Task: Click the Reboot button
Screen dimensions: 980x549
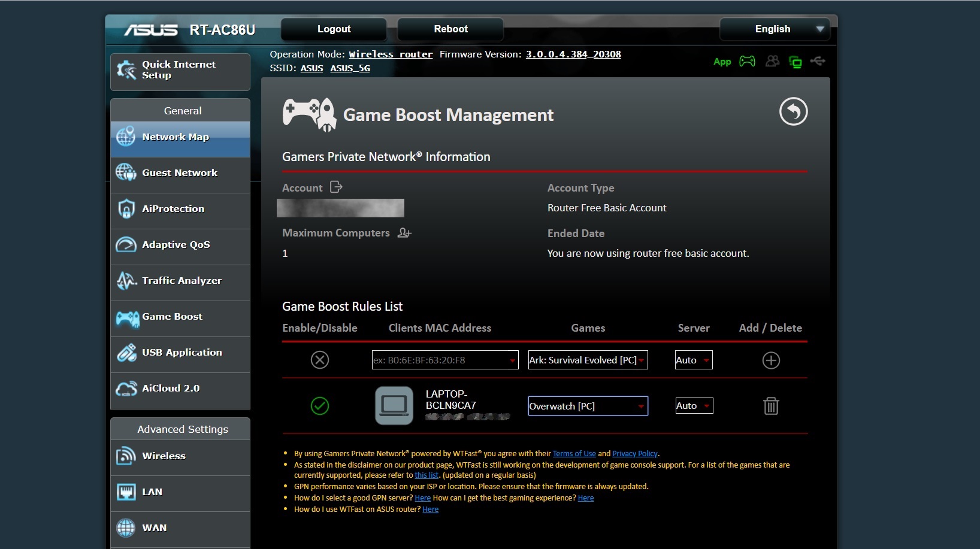Action: coord(450,29)
